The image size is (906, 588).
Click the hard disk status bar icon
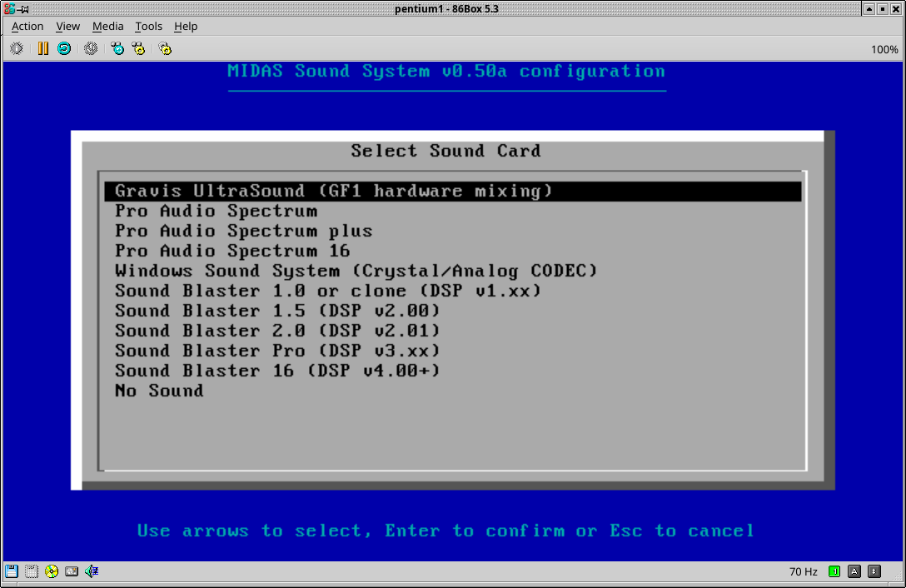72,571
